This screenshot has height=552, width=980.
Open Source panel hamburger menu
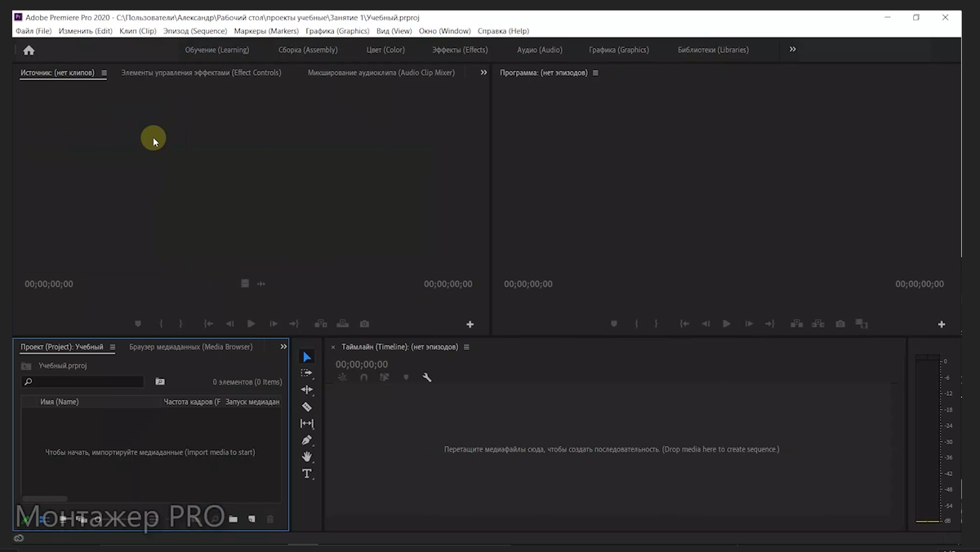[104, 73]
